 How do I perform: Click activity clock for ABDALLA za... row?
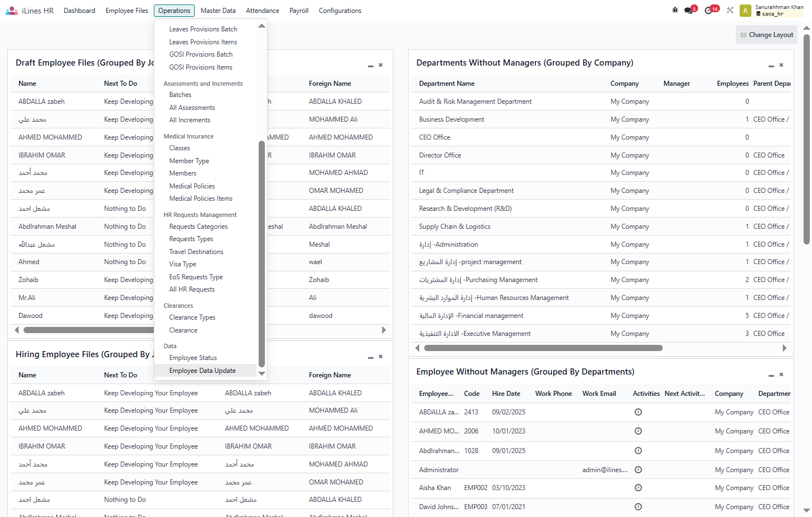(x=638, y=412)
